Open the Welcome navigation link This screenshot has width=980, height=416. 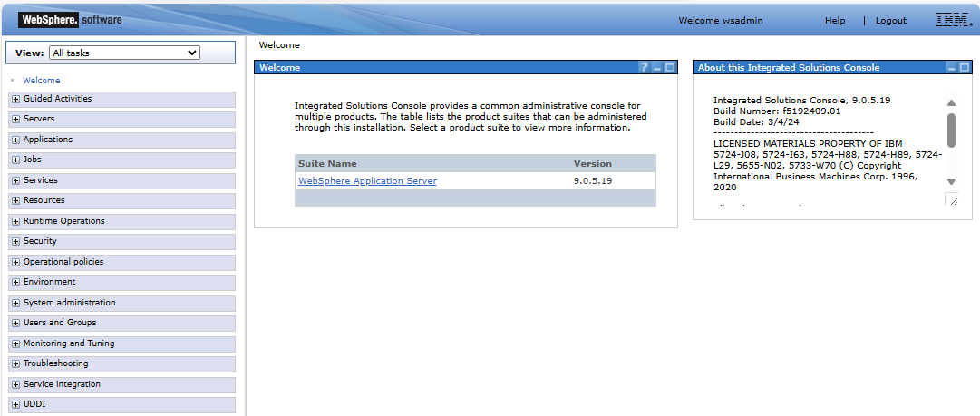[x=42, y=81]
